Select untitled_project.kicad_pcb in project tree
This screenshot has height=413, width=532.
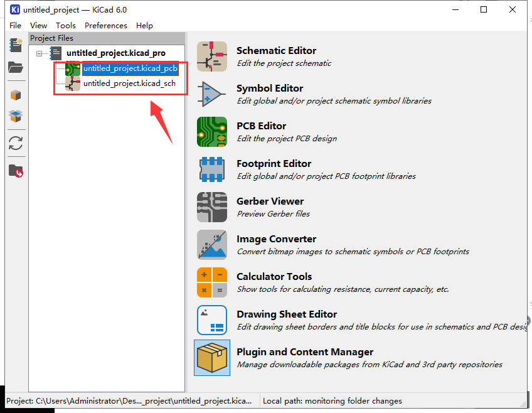pos(130,68)
